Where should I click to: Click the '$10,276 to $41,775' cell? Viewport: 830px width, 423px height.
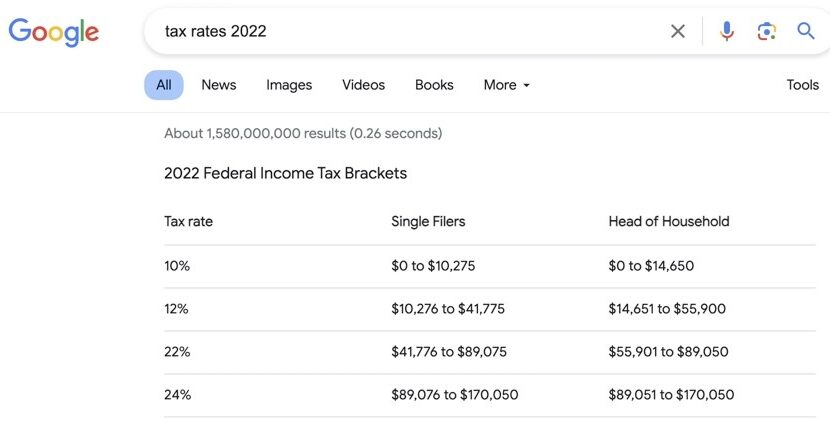click(448, 309)
